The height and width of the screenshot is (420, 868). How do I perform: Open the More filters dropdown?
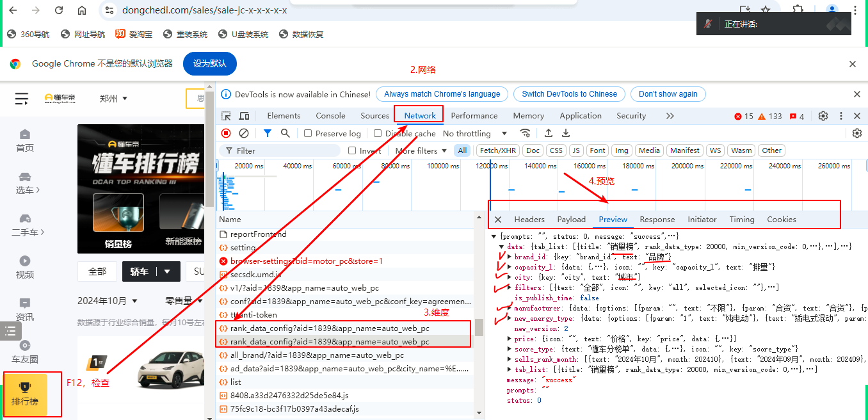[421, 150]
